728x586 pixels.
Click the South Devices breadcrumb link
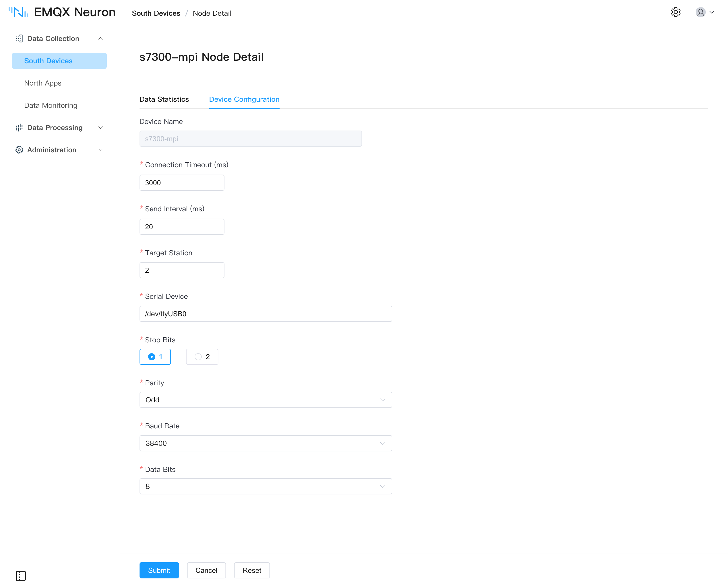coord(156,13)
